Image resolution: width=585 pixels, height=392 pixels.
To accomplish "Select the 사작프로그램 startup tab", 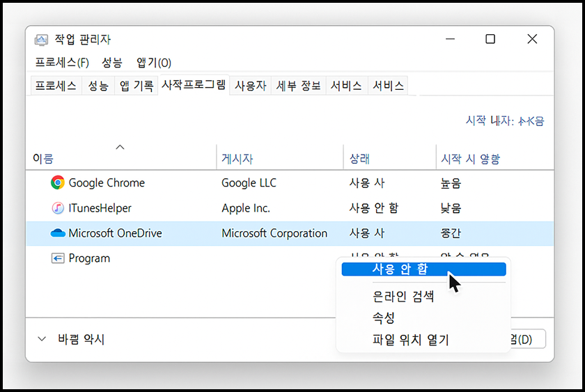I will tap(194, 85).
